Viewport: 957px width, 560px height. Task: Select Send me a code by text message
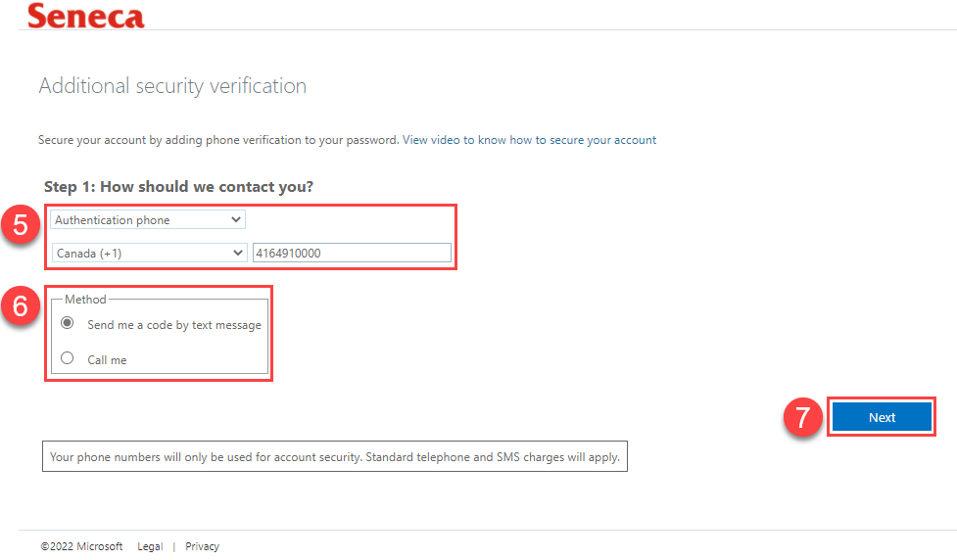[x=68, y=323]
